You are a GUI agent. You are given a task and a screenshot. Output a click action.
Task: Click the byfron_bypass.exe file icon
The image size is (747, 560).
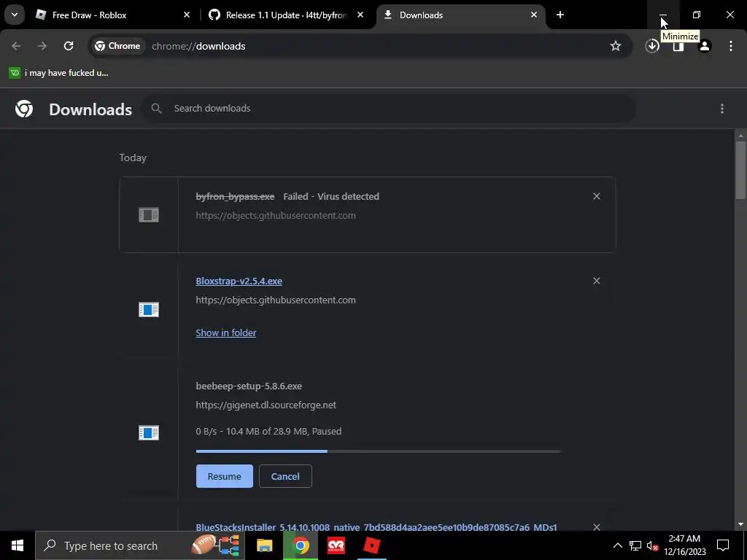click(x=149, y=215)
